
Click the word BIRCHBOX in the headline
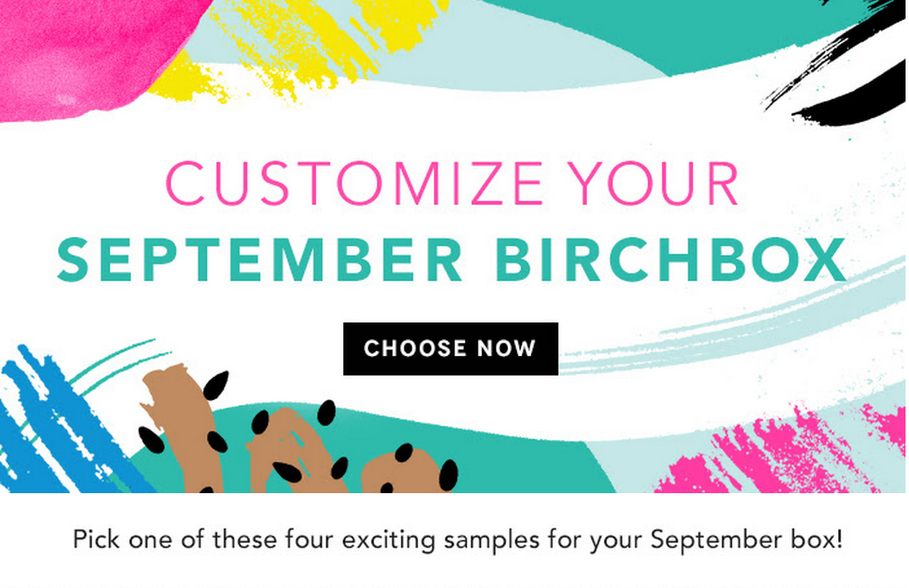[x=671, y=259]
